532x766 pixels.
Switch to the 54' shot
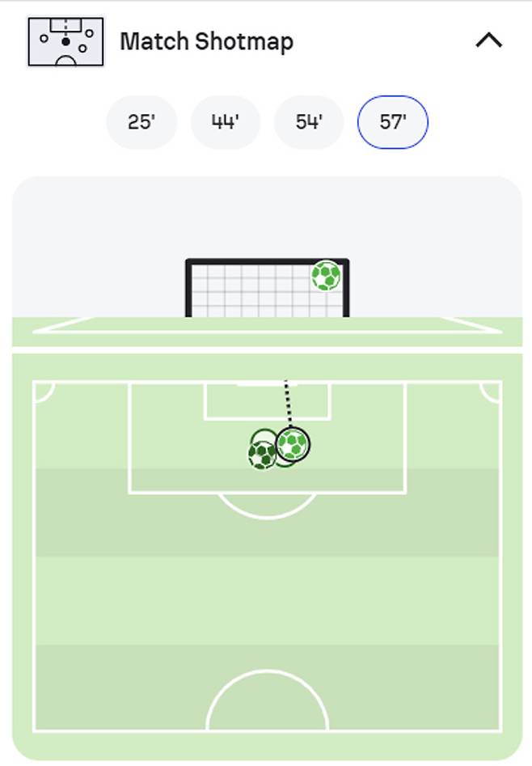309,122
